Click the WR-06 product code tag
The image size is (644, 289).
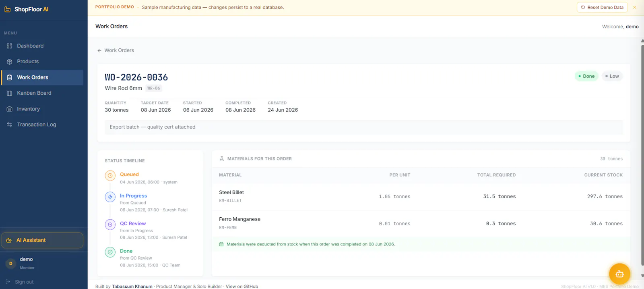coord(154,88)
